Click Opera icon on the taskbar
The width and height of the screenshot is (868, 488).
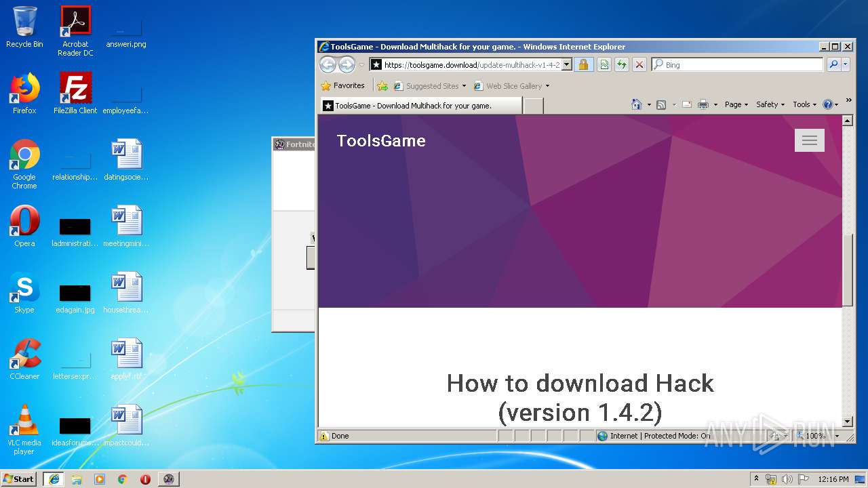(145, 479)
